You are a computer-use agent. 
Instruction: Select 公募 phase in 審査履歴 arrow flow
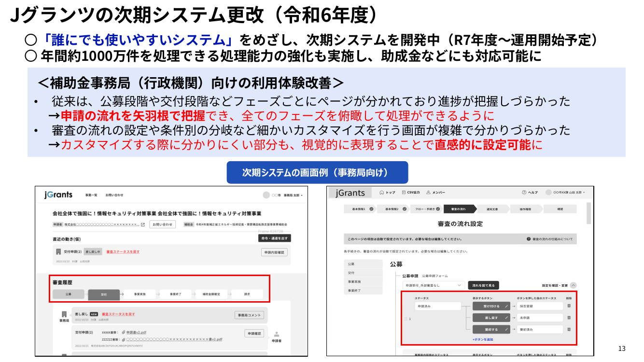[x=69, y=293]
